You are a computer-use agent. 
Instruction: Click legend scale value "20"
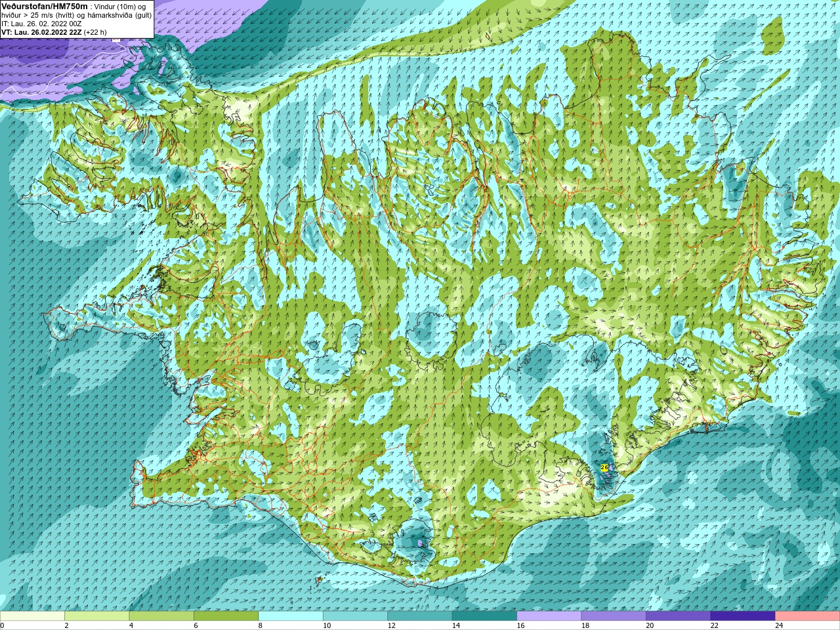650,626
